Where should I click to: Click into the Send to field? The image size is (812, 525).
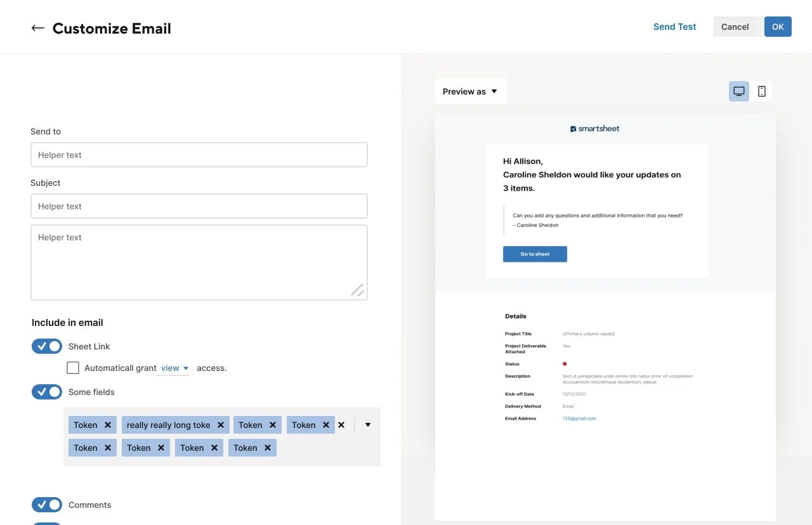[199, 155]
